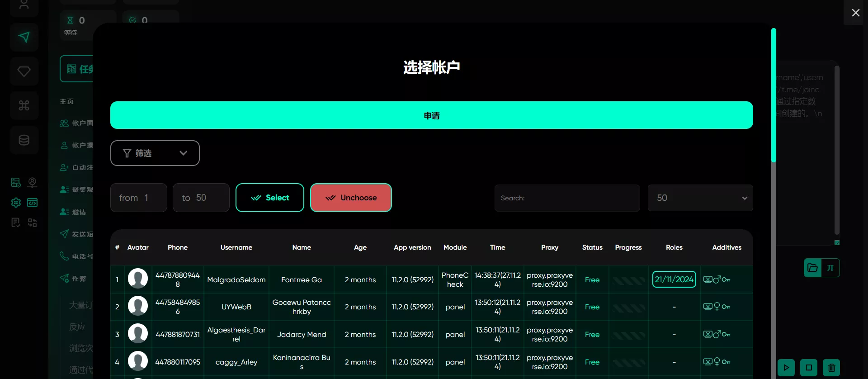Close the account selection dialog with X
Screen dimensions: 868x379
(x=855, y=13)
